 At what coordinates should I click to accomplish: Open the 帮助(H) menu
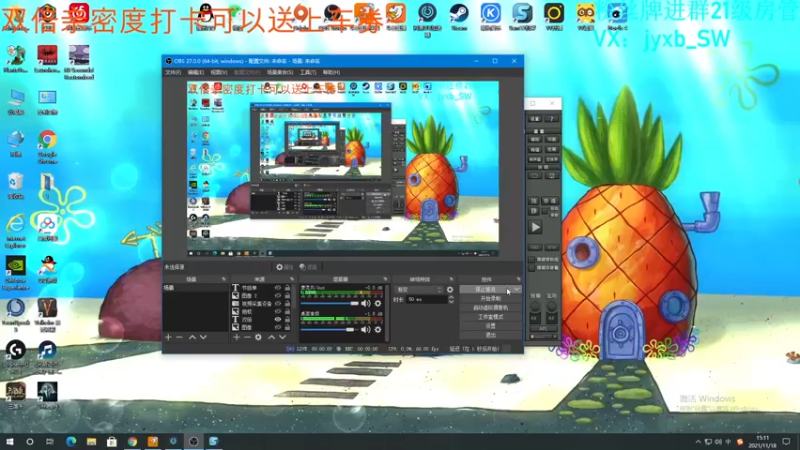point(331,72)
